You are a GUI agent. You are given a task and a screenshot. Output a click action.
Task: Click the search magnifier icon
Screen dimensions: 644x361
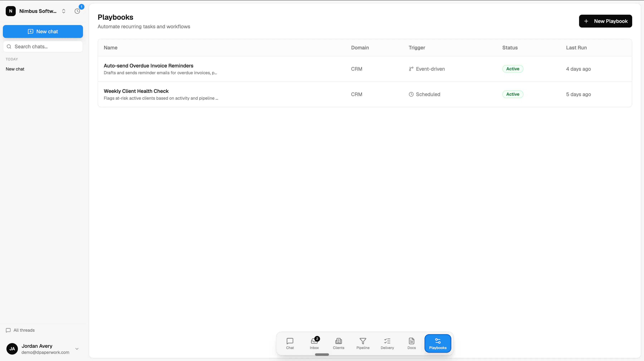[9, 47]
